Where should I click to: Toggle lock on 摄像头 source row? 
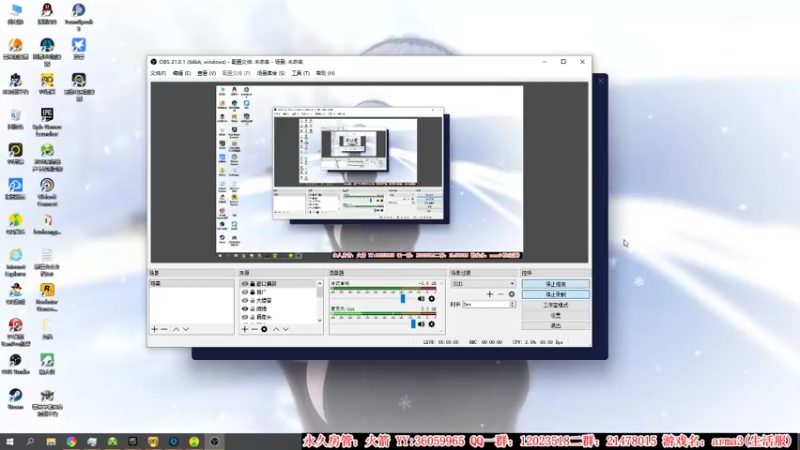(x=253, y=317)
